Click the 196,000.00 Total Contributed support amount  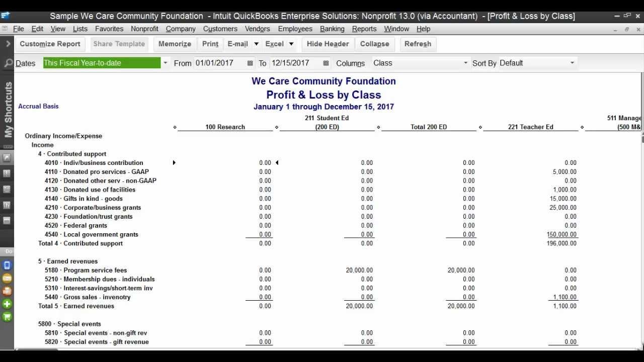point(561,243)
